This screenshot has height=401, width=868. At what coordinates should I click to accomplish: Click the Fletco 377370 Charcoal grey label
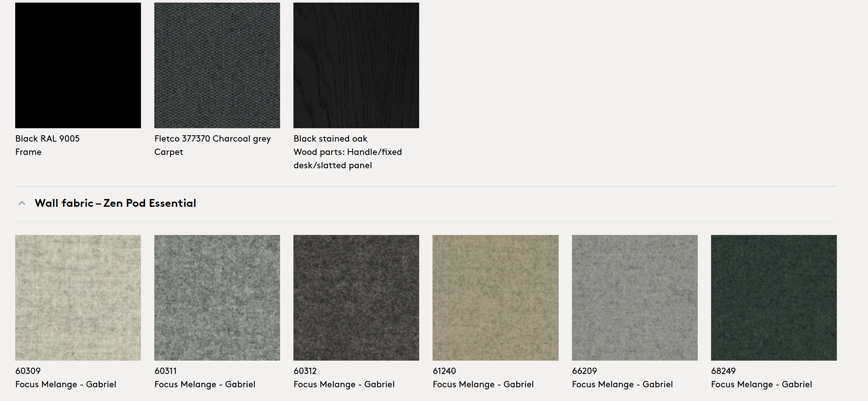(x=213, y=139)
